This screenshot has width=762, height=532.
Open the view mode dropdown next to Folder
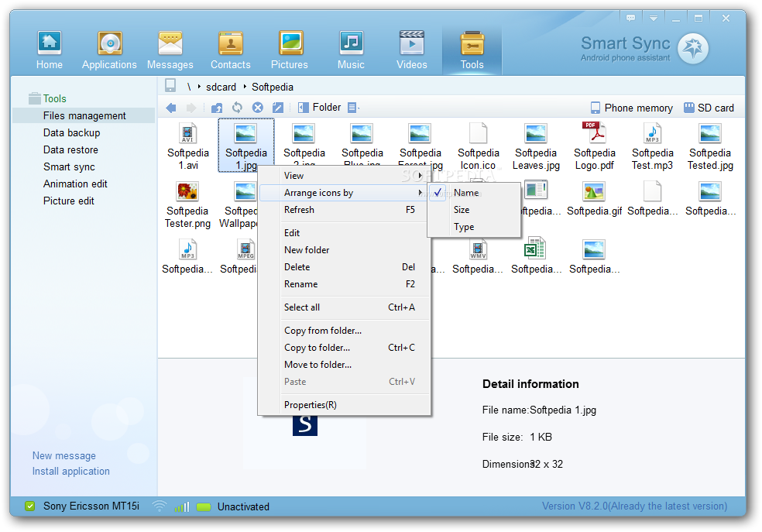click(x=354, y=108)
